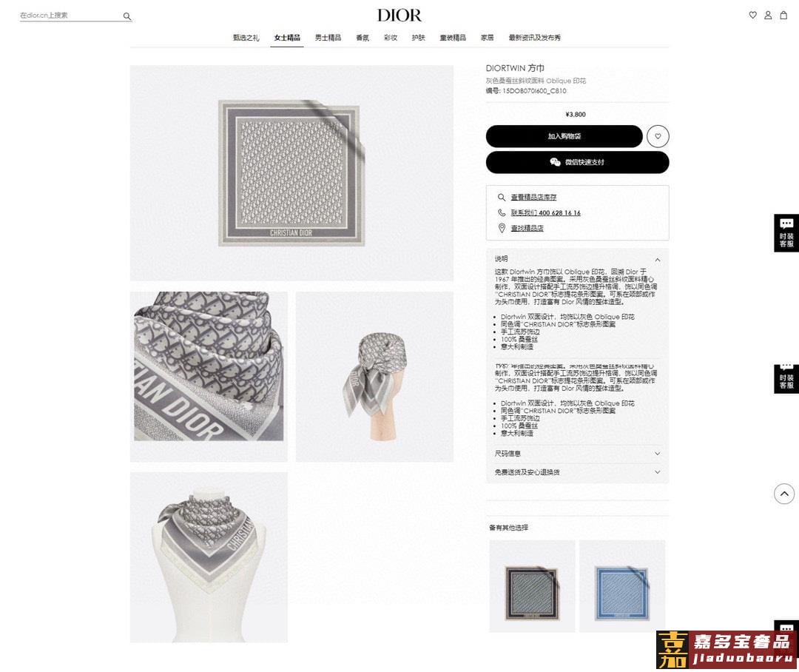Select the blue scarf color option
The height and width of the screenshot is (672, 799).
point(622,586)
